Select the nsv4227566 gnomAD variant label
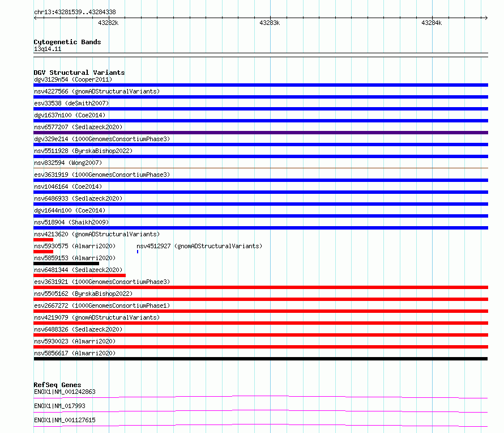Screen dimensions: 504x433 [x=97, y=91]
